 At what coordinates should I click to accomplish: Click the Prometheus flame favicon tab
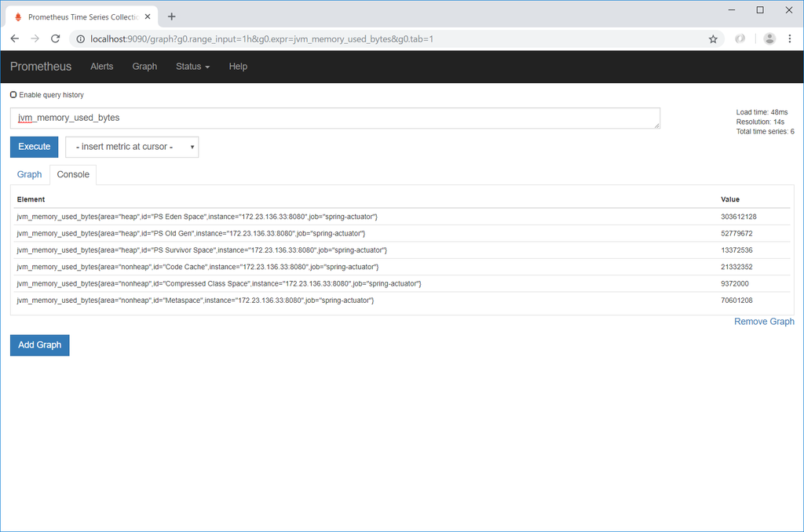coord(19,17)
